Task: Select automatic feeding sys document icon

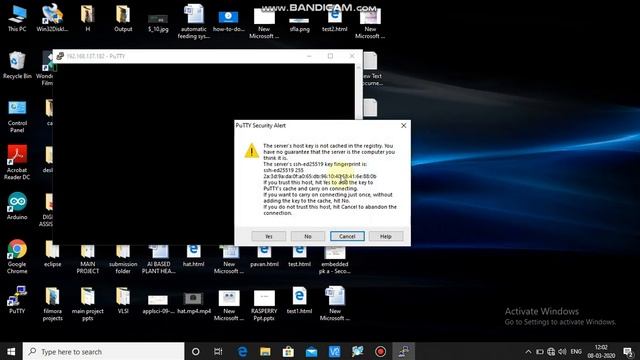Action: pos(193,21)
